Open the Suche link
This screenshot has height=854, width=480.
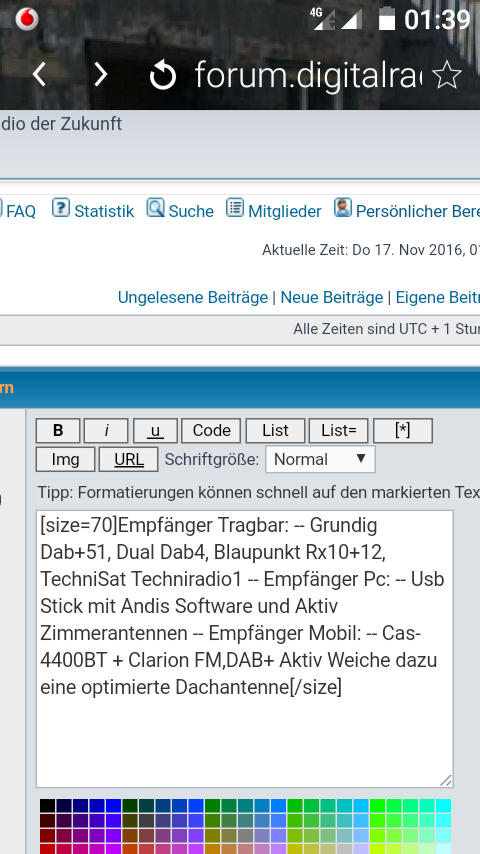pos(191,211)
